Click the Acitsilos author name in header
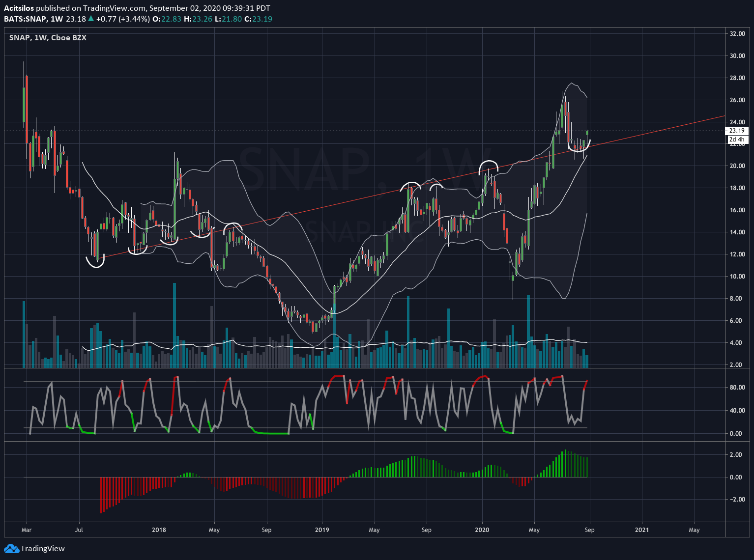This screenshot has height=560, width=754. [19, 8]
